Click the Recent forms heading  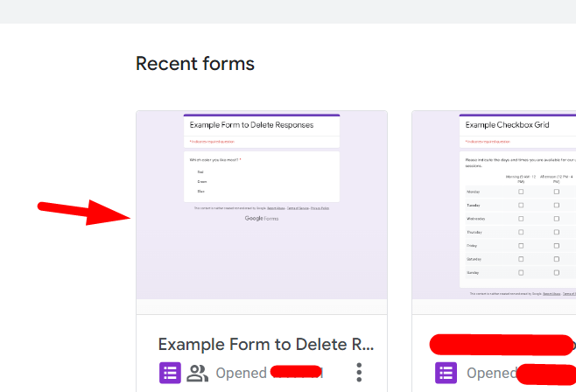pos(195,64)
